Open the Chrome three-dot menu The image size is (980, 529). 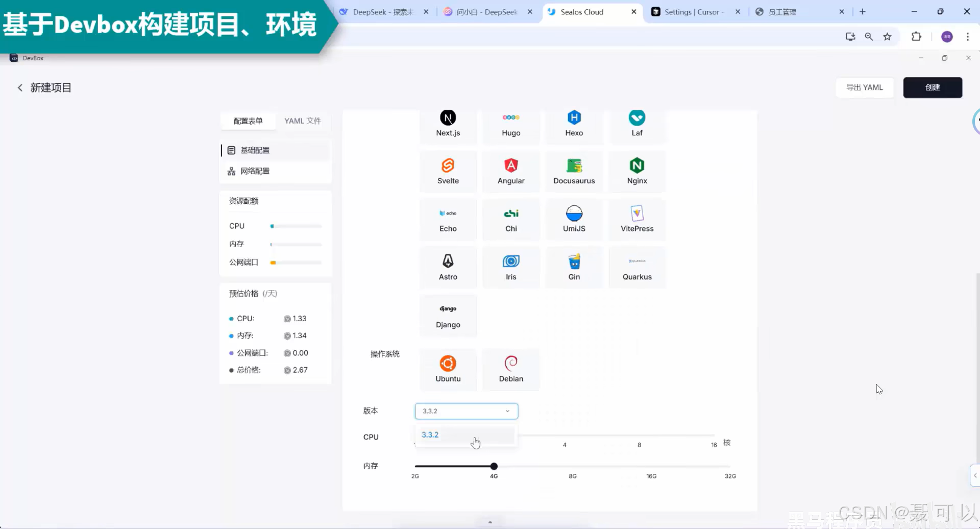pyautogui.click(x=968, y=37)
